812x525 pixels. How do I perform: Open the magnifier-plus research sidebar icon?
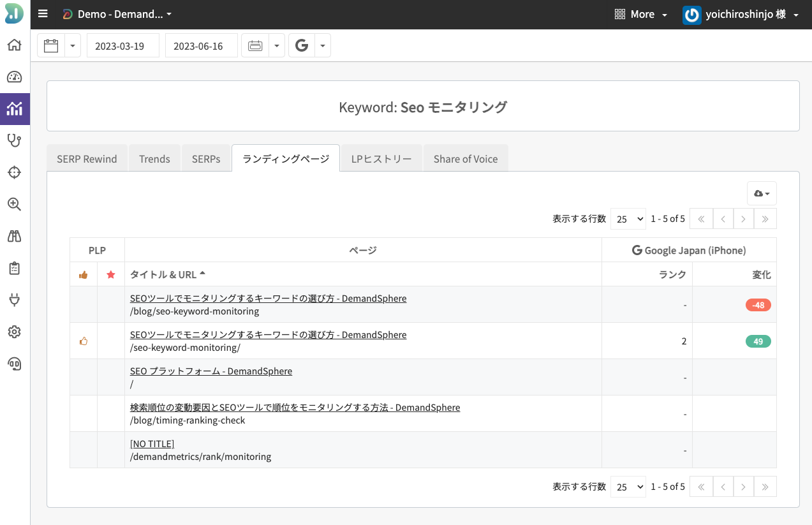(x=14, y=204)
